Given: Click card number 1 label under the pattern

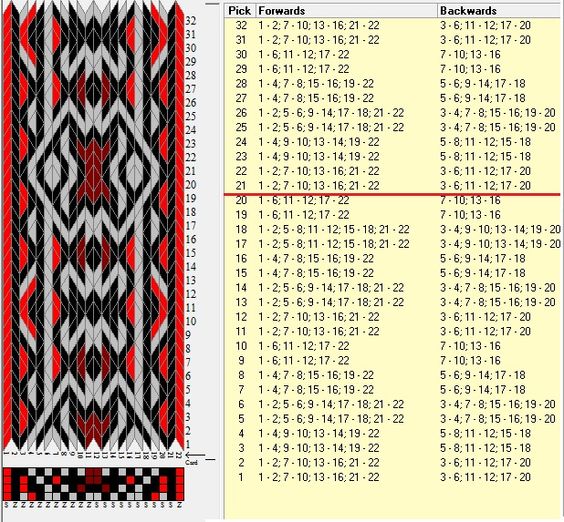Looking at the screenshot, I should pyautogui.click(x=6, y=454).
